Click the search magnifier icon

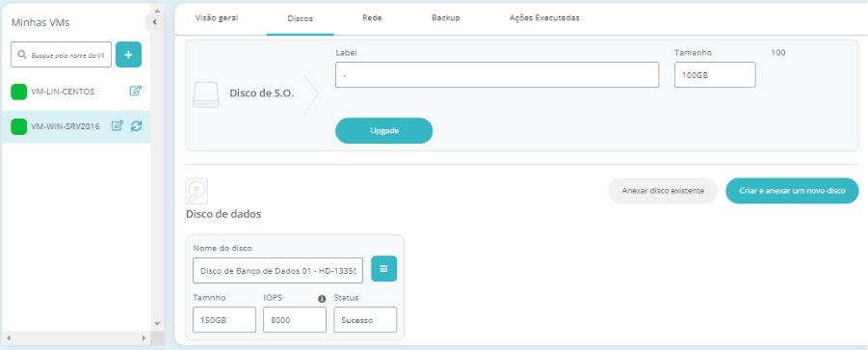22,55
